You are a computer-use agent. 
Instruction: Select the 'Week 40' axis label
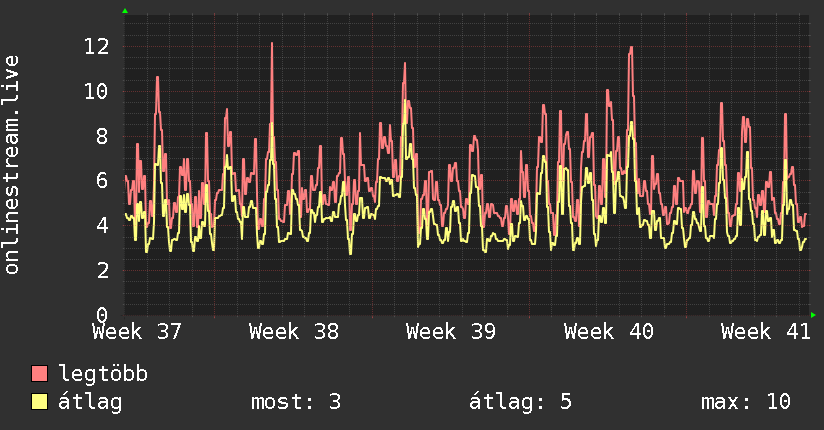(x=609, y=332)
